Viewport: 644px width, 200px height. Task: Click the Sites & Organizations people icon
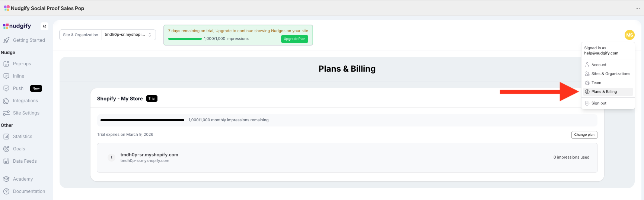(587, 74)
